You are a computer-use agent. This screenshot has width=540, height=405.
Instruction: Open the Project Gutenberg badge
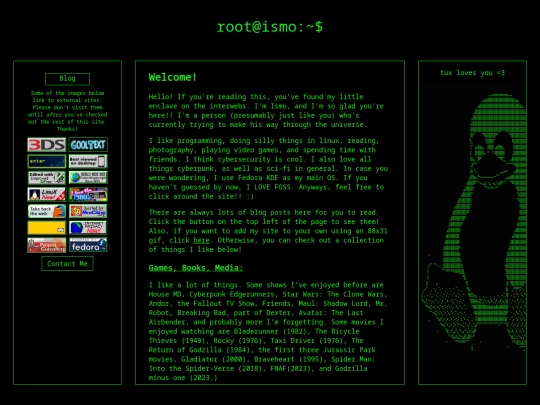46,245
